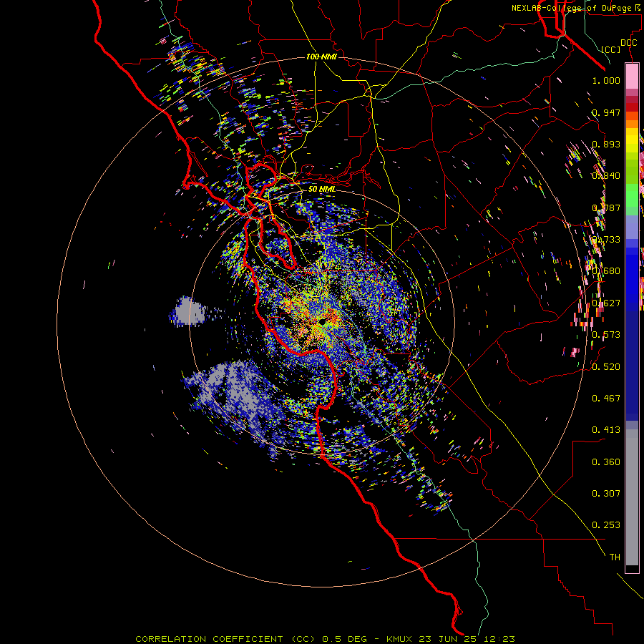Pick the gray segment of the color bar
The width and height of the screenshot is (644, 644).
(x=632, y=497)
